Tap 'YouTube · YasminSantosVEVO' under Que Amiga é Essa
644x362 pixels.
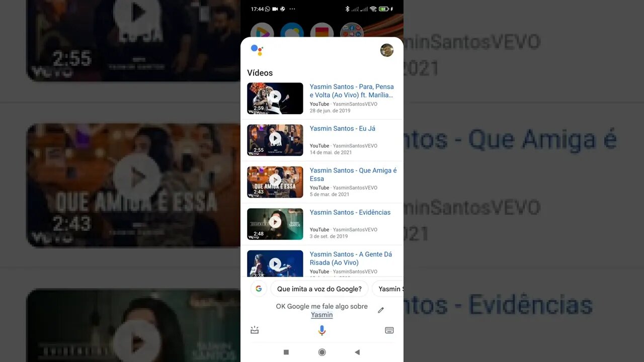click(x=344, y=188)
